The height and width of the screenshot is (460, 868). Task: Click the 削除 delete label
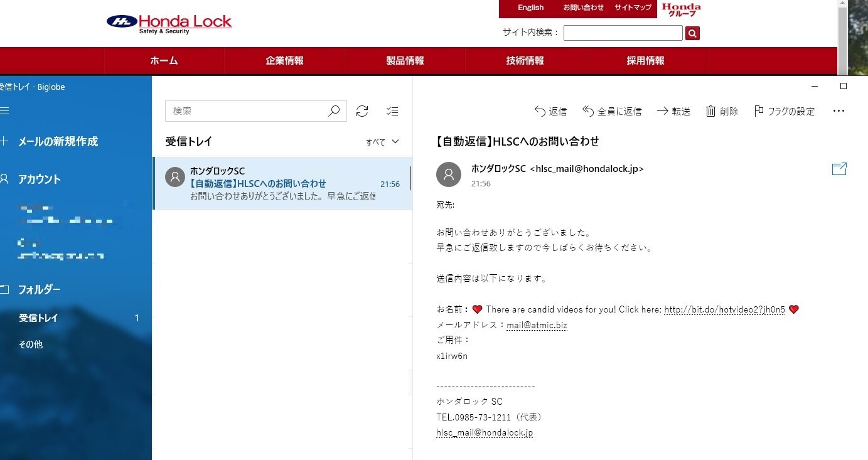click(x=729, y=112)
